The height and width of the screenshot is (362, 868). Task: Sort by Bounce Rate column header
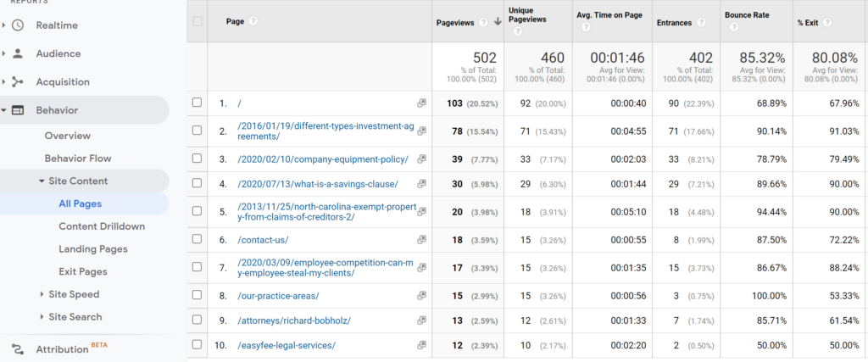tap(747, 15)
